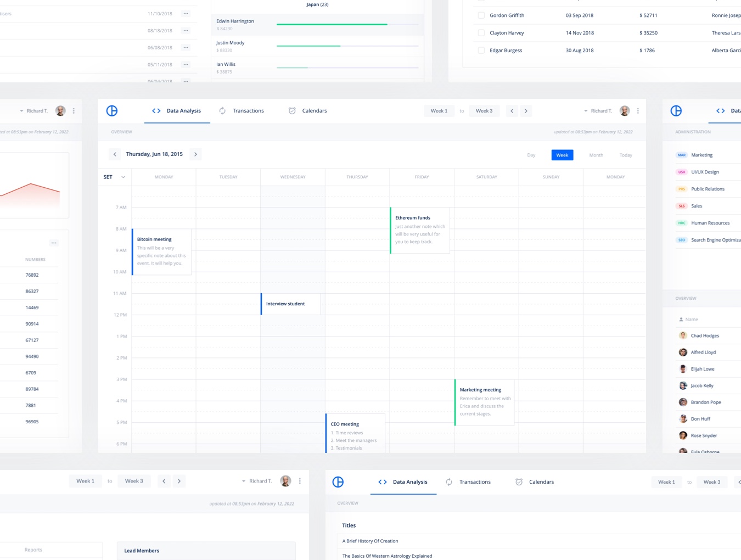
Task: Open the Ethereum funds event
Action: point(420,230)
